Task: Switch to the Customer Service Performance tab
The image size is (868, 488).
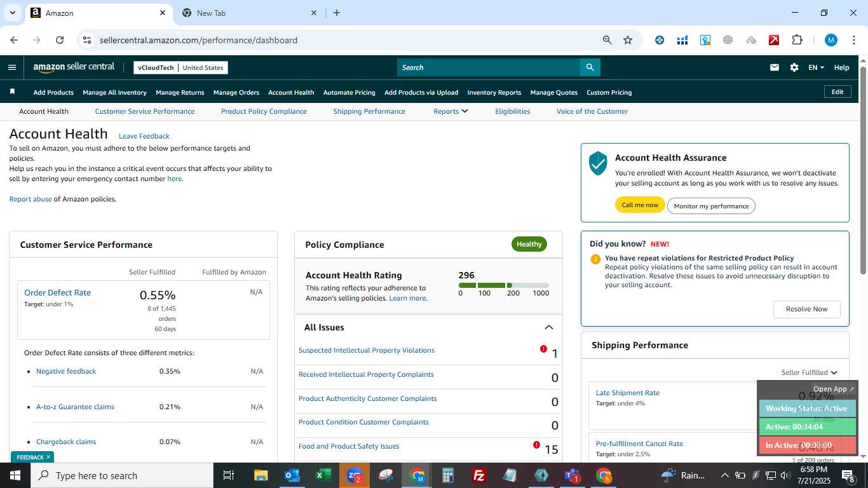Action: [145, 111]
